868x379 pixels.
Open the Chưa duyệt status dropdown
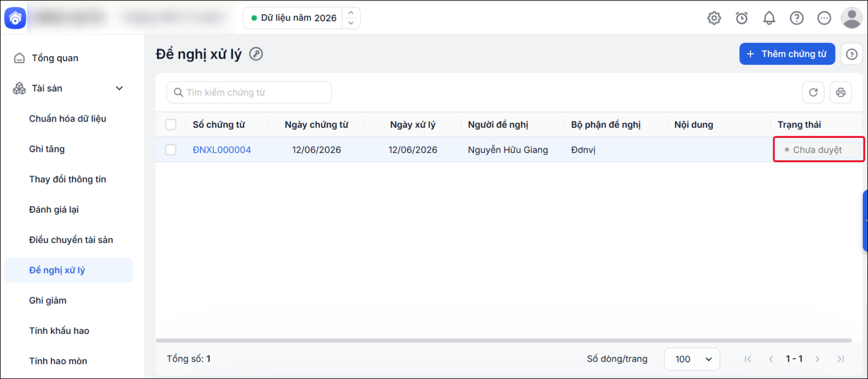pos(818,150)
